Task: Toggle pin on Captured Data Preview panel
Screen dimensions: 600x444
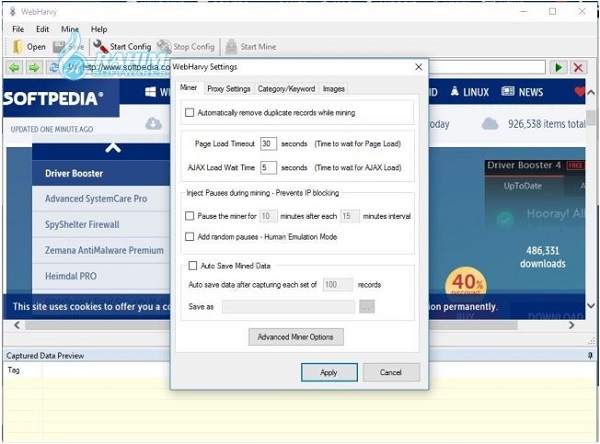Action: pos(590,356)
